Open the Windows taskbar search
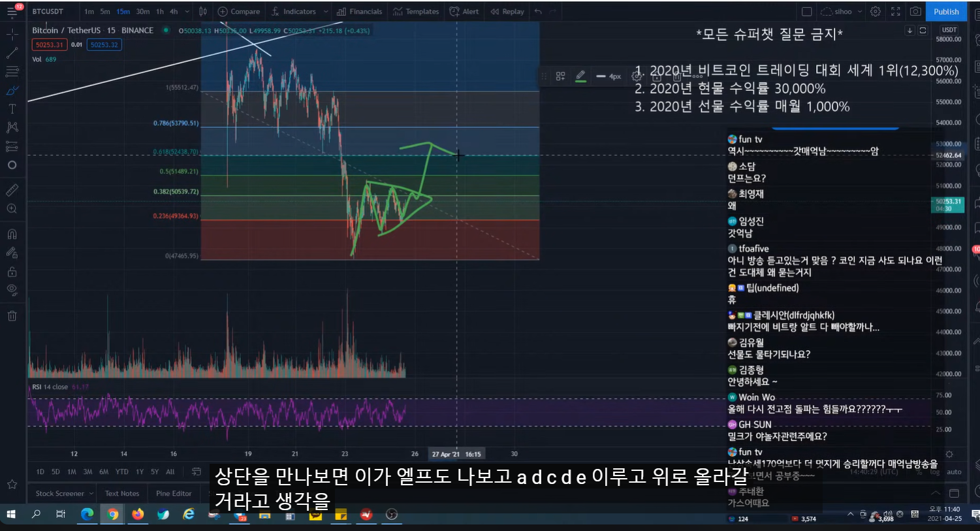Image resolution: width=980 pixels, height=531 pixels. point(36,515)
